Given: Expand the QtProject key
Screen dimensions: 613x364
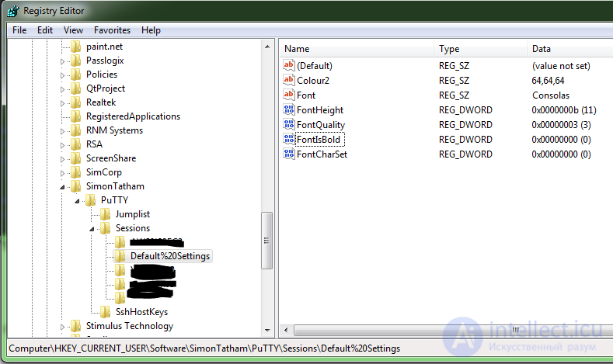Looking at the screenshot, I should [63, 89].
